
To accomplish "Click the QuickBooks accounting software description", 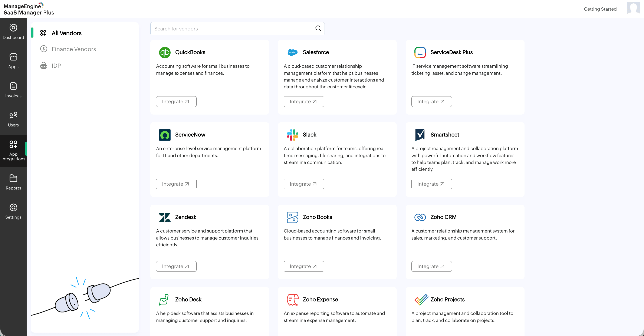I will pos(203,69).
